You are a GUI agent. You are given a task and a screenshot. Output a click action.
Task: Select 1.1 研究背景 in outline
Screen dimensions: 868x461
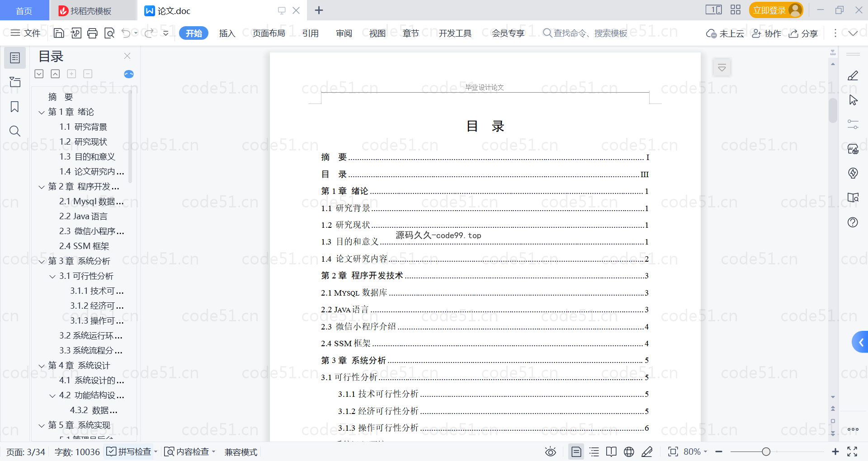tap(83, 127)
